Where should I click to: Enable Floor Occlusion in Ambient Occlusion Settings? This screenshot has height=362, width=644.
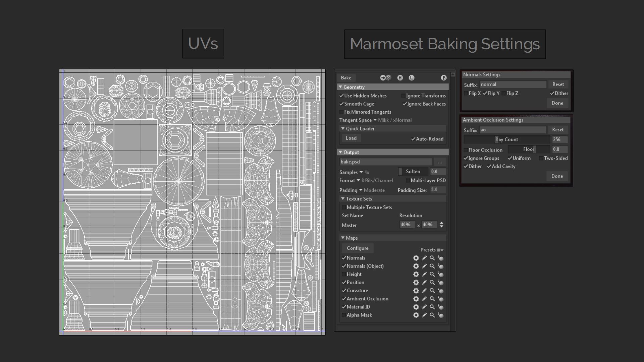tap(466, 150)
